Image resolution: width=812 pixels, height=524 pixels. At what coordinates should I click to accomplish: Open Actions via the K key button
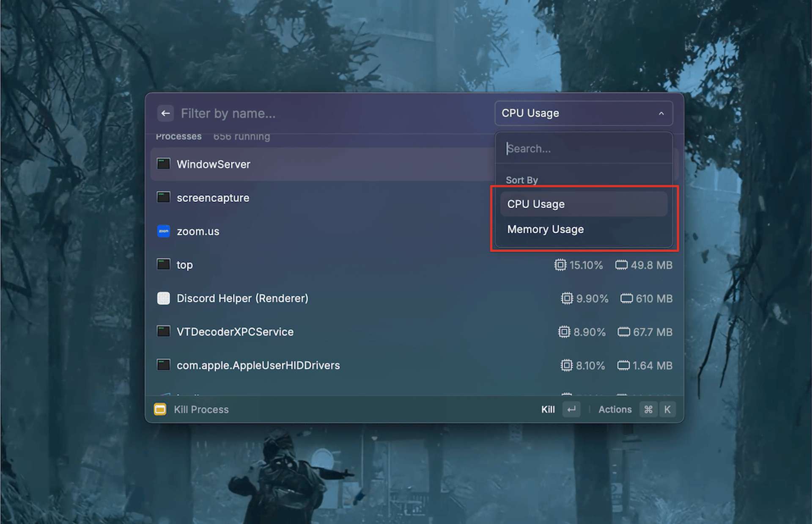(667, 409)
